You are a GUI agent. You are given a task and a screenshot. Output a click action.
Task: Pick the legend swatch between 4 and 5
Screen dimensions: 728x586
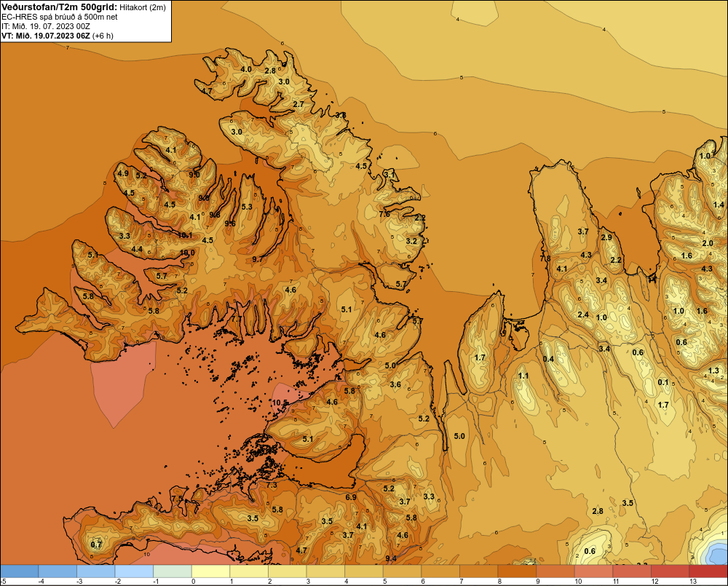coord(364,571)
